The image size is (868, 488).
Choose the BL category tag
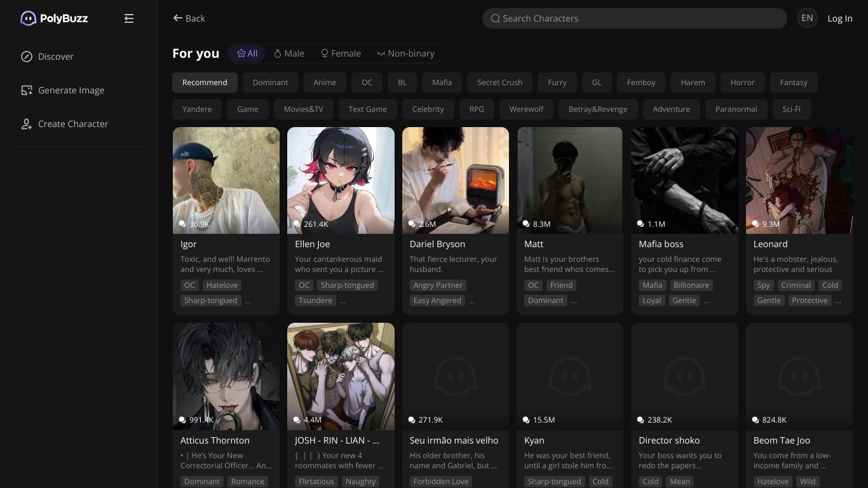point(402,83)
